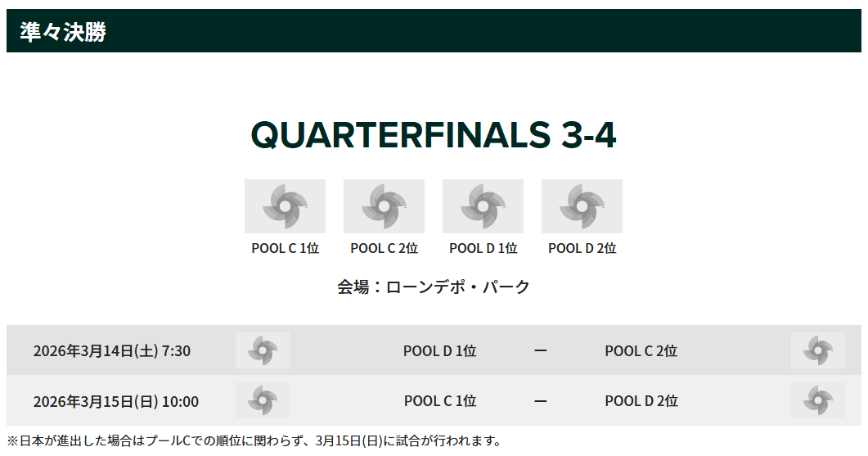The width and height of the screenshot is (868, 456).
Task: Click the POOL D 1位 placeholder logo
Action: (x=483, y=206)
